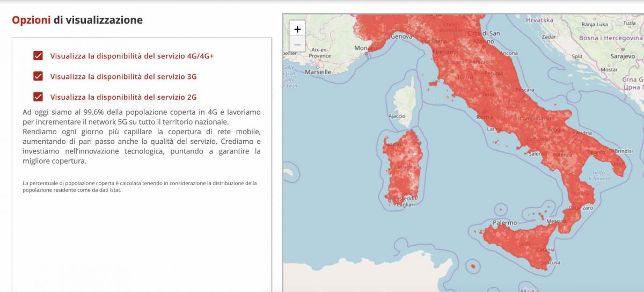The height and width of the screenshot is (292, 644).
Task: Click the map zoom out minus button
Action: click(x=297, y=45)
